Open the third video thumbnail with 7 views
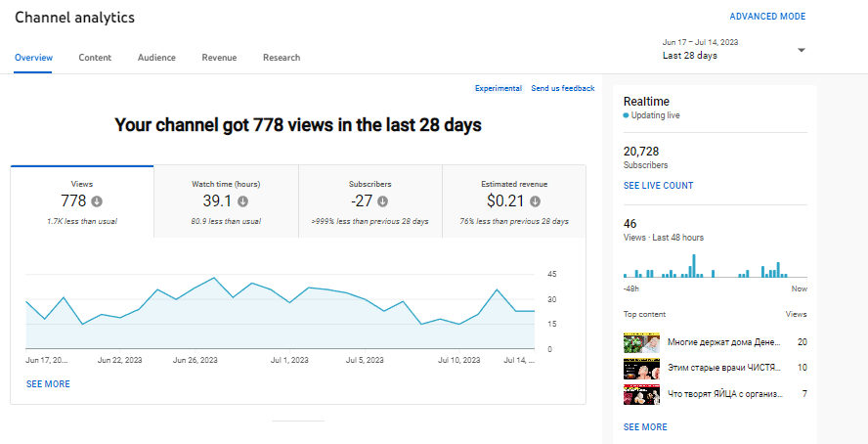868x444 pixels. [x=641, y=394]
